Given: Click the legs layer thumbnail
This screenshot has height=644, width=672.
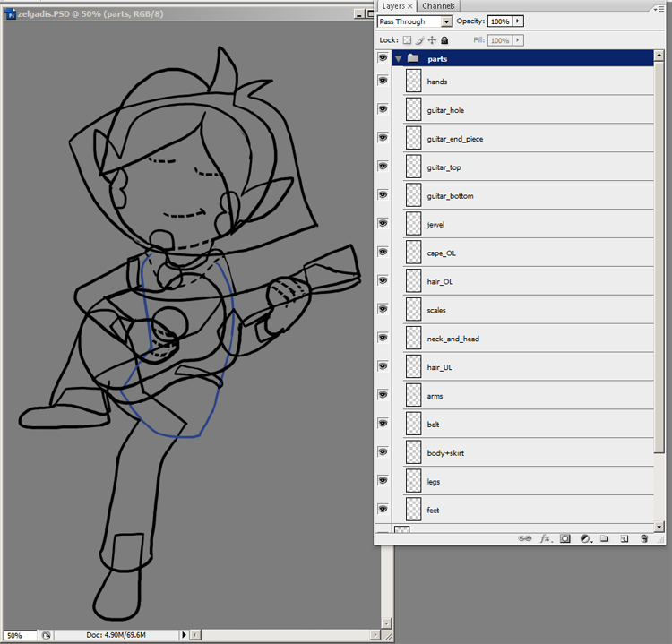Looking at the screenshot, I should tap(414, 481).
